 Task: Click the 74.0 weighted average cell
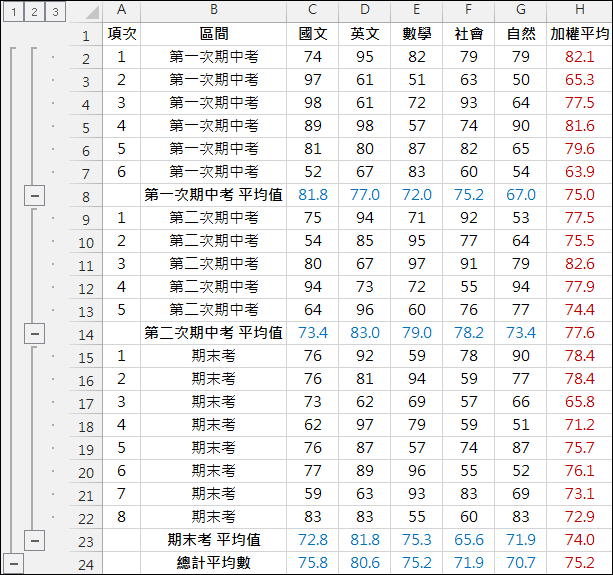click(x=579, y=540)
